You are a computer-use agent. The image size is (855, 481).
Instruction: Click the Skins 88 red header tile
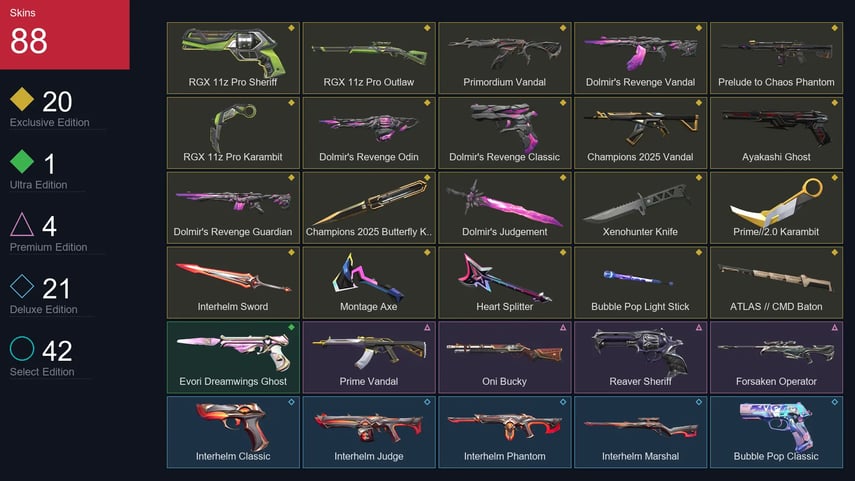[65, 34]
